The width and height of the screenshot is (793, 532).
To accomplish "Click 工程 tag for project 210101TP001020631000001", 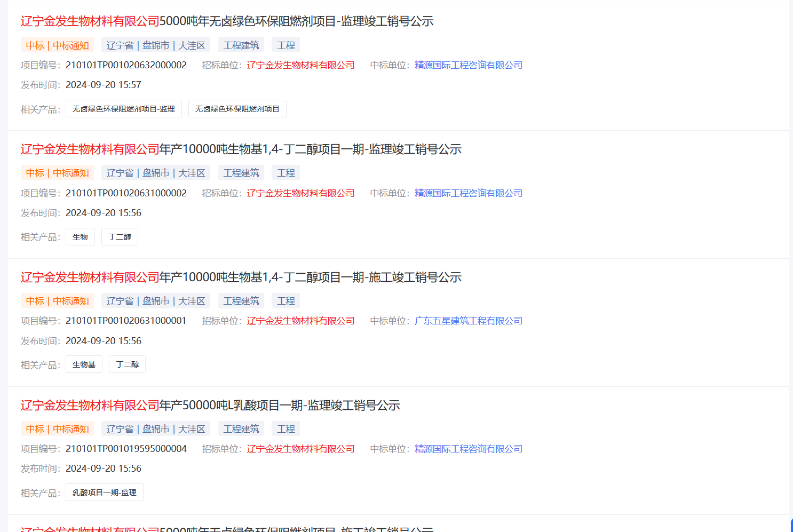I will pos(286,301).
